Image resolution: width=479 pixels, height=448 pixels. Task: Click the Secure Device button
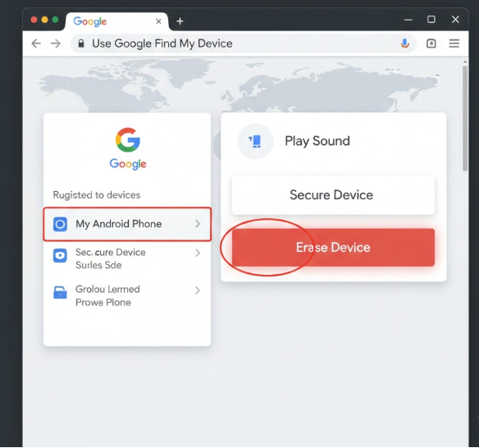point(333,195)
